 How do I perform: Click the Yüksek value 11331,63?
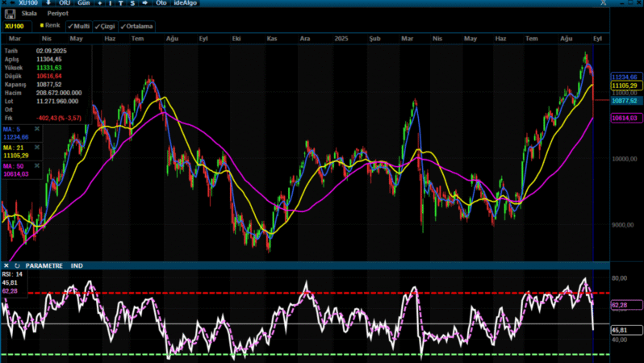(49, 68)
